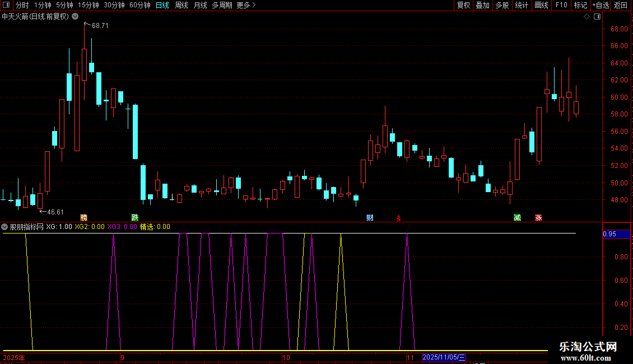This screenshot has height=364, width=633.
Task: Open dropdown next to 中天火箭 title
Action: 75,16
